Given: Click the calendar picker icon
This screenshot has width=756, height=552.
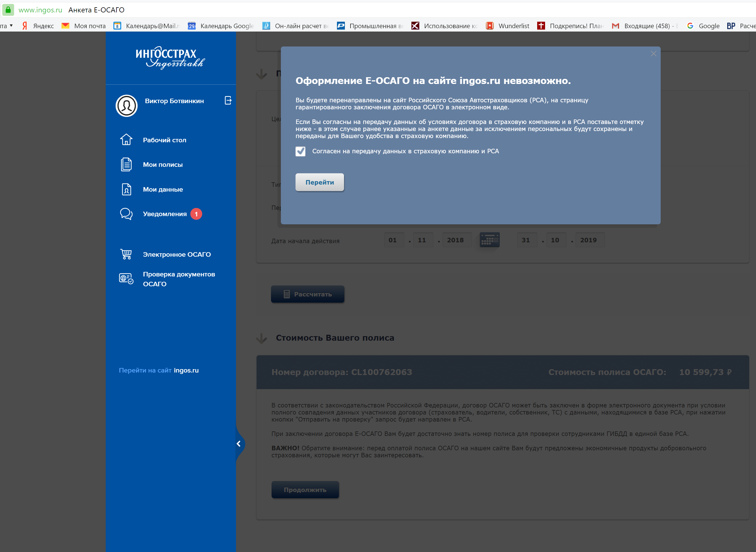Looking at the screenshot, I should point(490,239).
